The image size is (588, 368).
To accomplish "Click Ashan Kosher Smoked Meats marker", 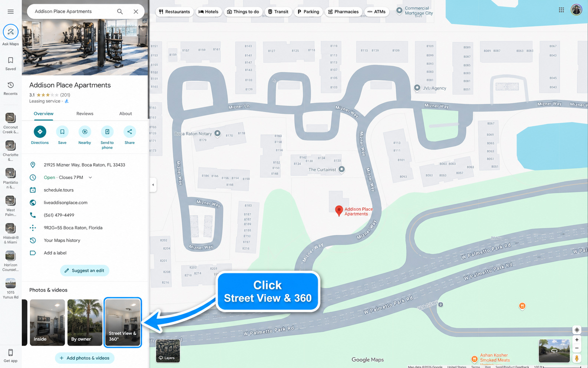I will [475, 359].
